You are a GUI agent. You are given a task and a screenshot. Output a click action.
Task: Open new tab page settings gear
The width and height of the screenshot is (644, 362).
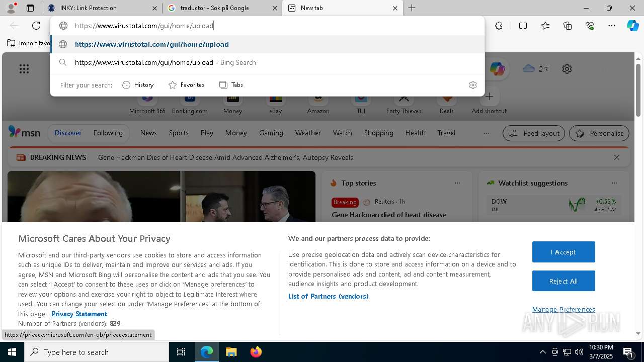[567, 69]
